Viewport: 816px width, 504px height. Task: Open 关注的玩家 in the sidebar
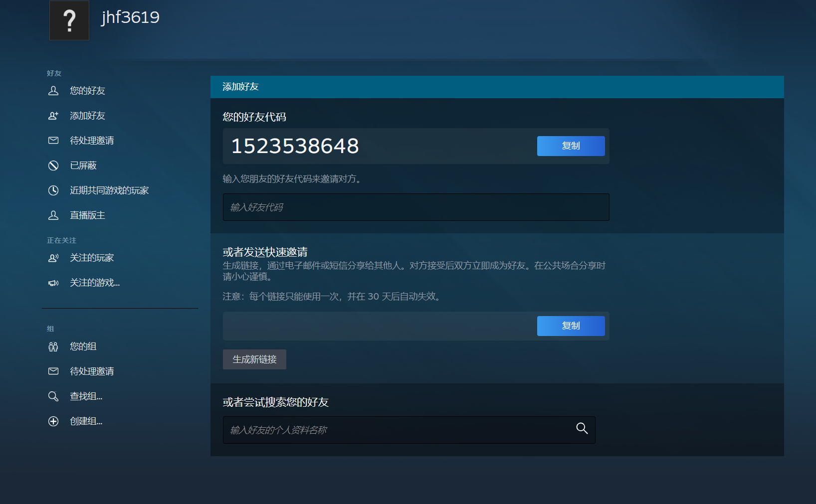coord(92,258)
